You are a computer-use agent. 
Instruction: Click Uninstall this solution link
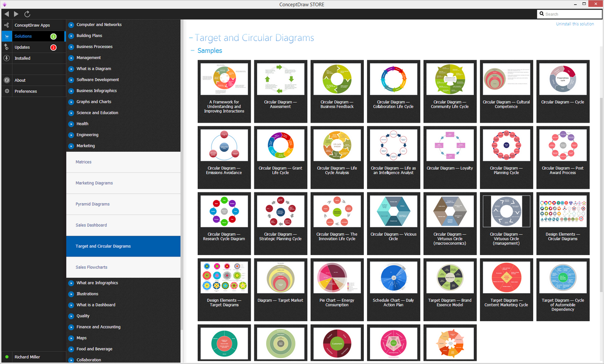point(575,24)
